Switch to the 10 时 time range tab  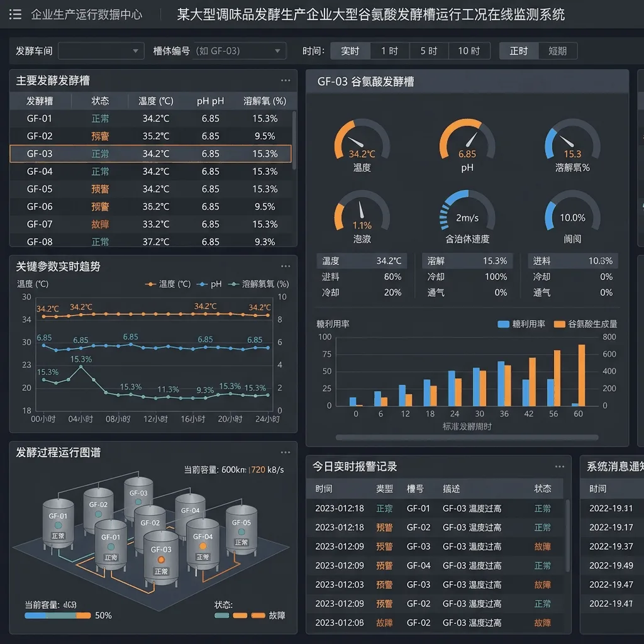(x=469, y=51)
